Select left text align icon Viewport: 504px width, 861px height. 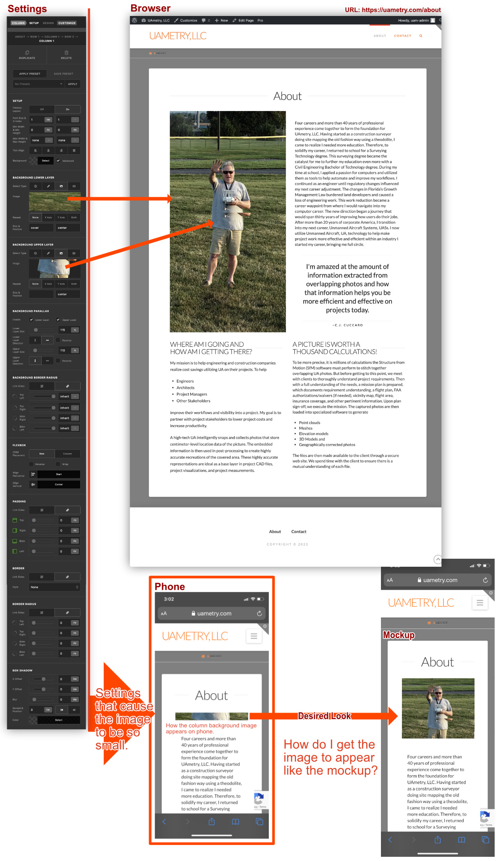coord(35,150)
